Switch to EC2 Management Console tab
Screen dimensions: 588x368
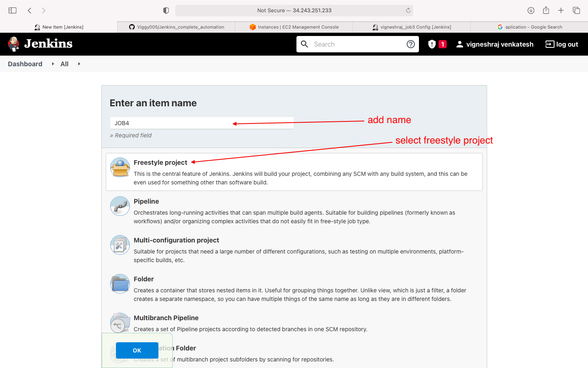(294, 27)
